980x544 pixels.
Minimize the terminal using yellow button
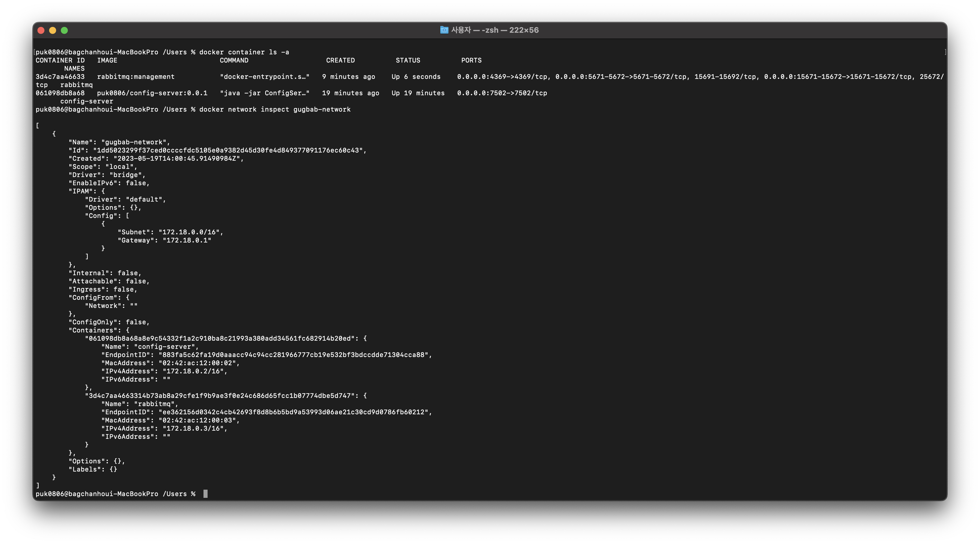pyautogui.click(x=53, y=30)
